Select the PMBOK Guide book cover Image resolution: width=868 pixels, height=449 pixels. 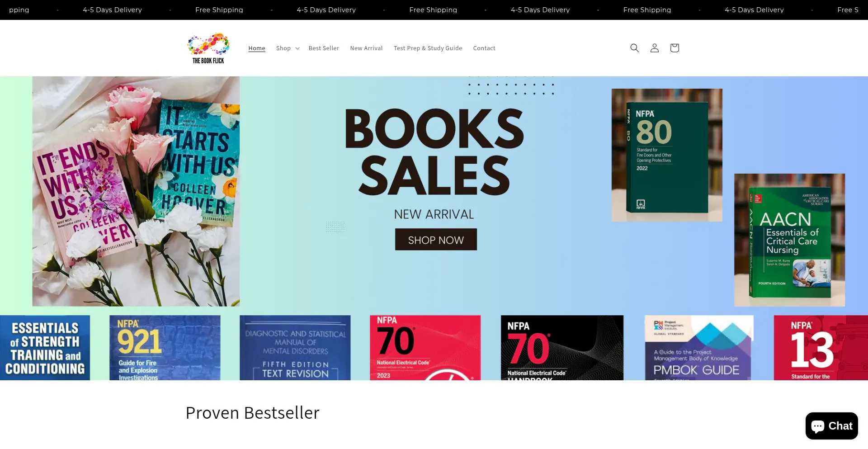pyautogui.click(x=699, y=348)
